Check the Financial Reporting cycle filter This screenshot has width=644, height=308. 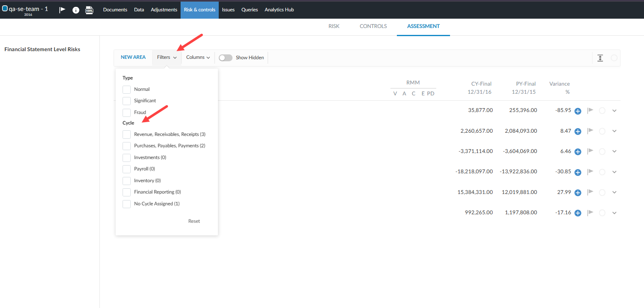tap(127, 192)
